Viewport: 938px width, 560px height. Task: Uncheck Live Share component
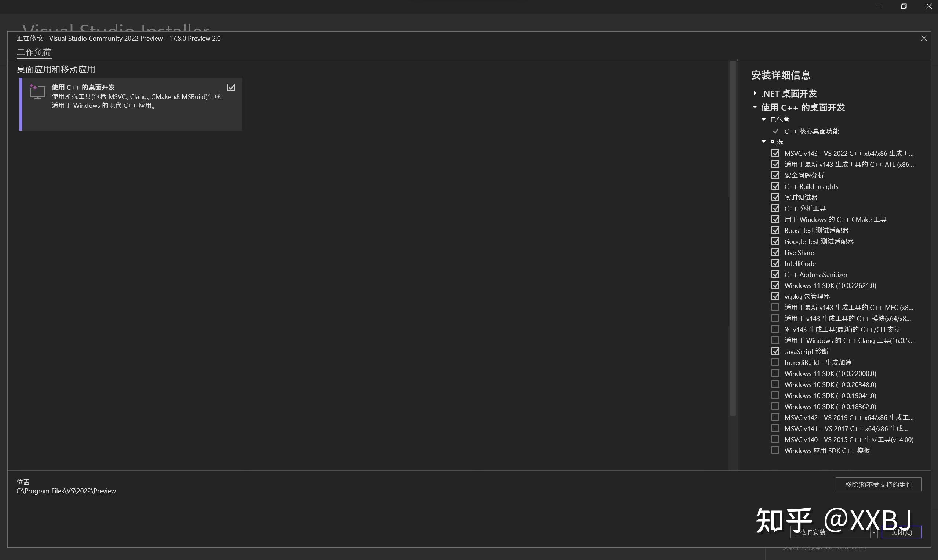pos(775,252)
